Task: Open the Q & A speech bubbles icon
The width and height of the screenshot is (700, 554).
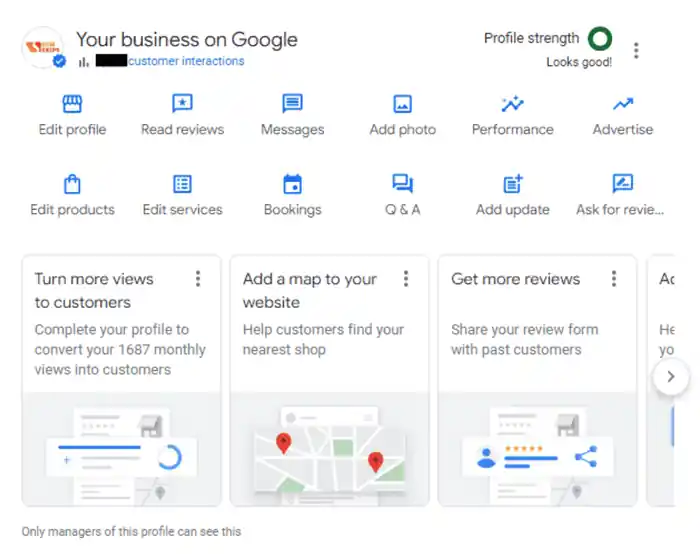Action: tap(402, 183)
